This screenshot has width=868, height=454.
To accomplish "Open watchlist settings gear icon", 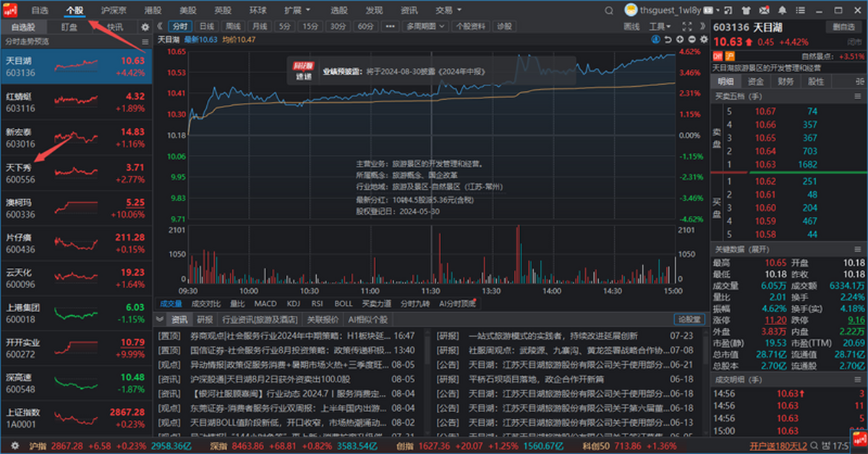I will 145,27.
